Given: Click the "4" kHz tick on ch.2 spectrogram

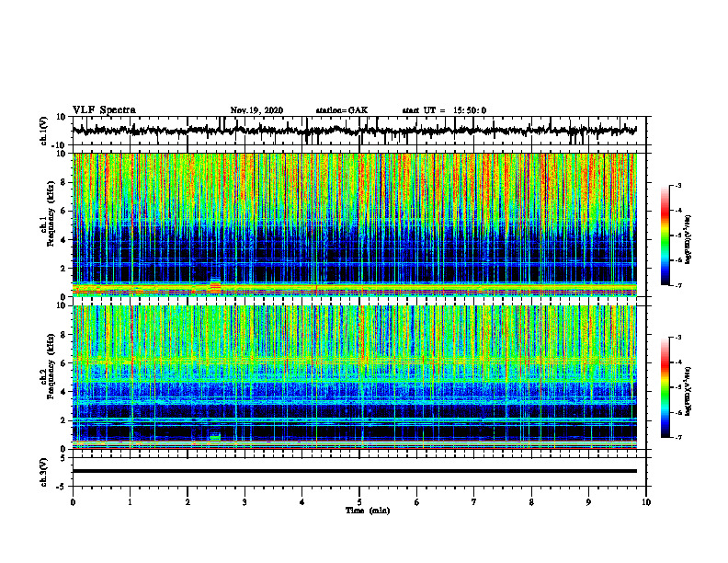Looking at the screenshot, I should tap(63, 392).
